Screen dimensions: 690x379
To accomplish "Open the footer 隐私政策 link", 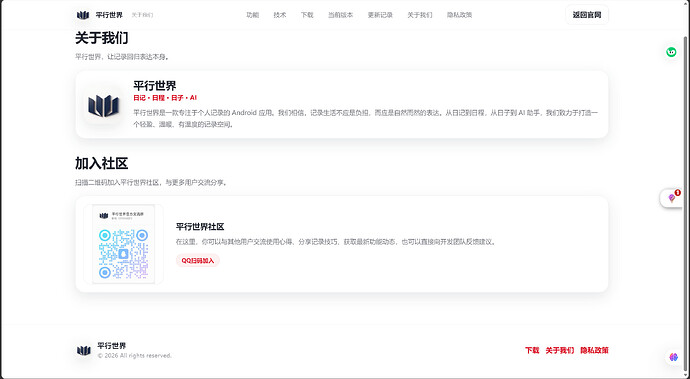I will tap(595, 350).
